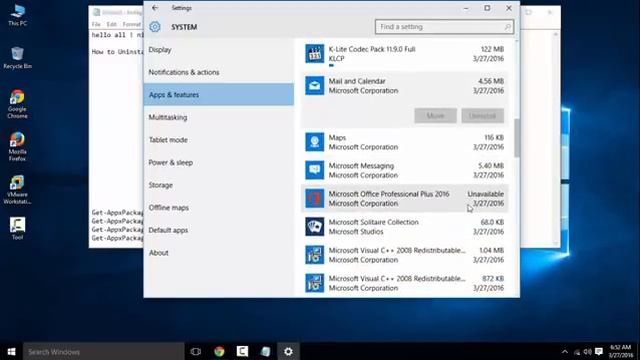Click the Search Windows taskbar box
Viewport: 640px width, 360px height.
(104, 351)
